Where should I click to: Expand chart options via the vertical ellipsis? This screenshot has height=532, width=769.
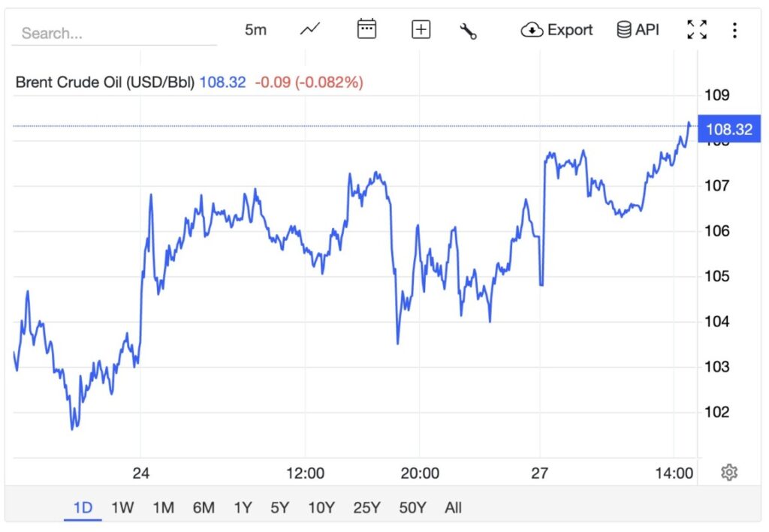733,29
